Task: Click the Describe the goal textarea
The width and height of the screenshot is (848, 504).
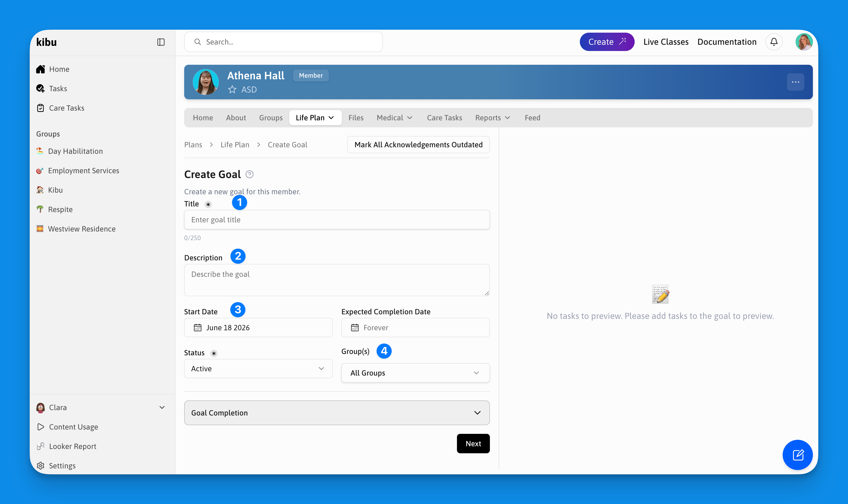Action: [x=337, y=280]
